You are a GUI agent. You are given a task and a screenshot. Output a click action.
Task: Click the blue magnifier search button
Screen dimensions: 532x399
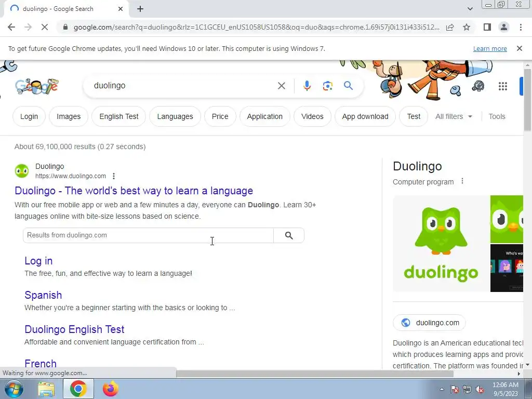(x=348, y=86)
